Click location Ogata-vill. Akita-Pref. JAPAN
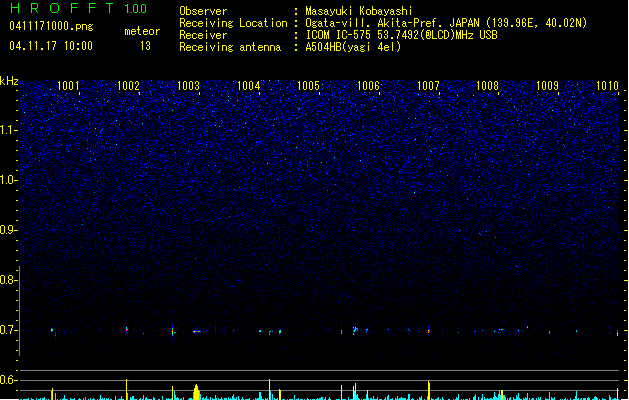 (x=392, y=23)
